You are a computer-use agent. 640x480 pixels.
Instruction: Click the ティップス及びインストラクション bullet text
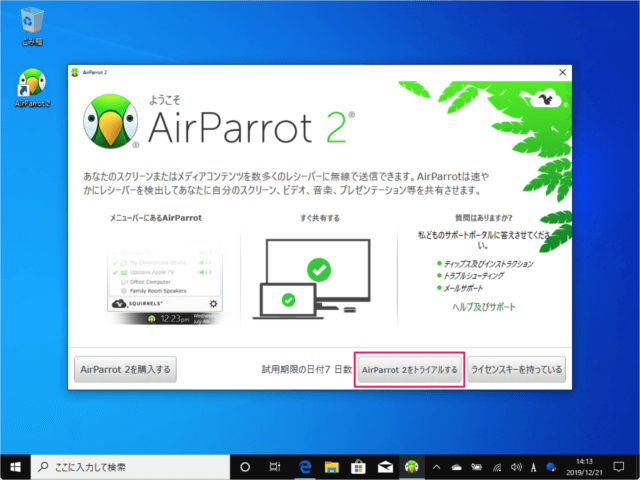488,264
